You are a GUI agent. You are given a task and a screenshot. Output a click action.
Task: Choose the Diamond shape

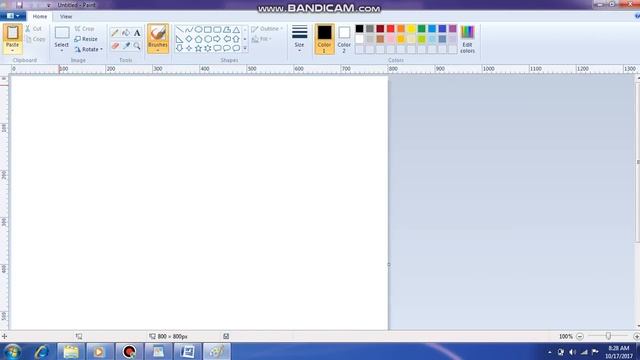[189, 39]
